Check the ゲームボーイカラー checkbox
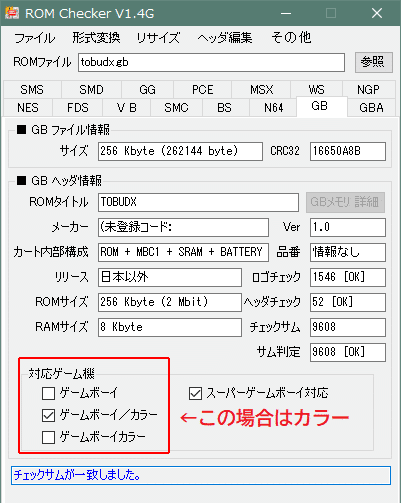This screenshot has width=401, height=503. pyautogui.click(x=49, y=437)
